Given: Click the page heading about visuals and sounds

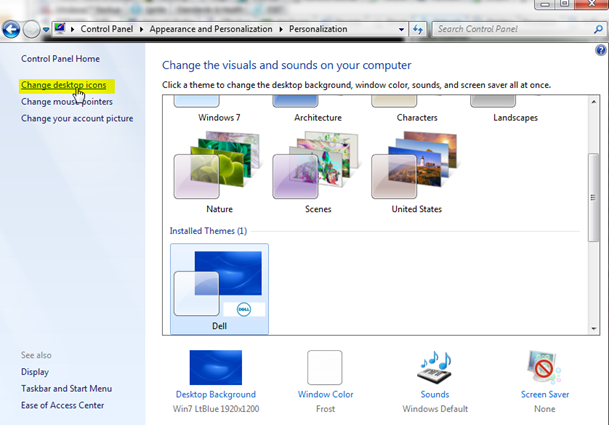Looking at the screenshot, I should pyautogui.click(x=286, y=65).
